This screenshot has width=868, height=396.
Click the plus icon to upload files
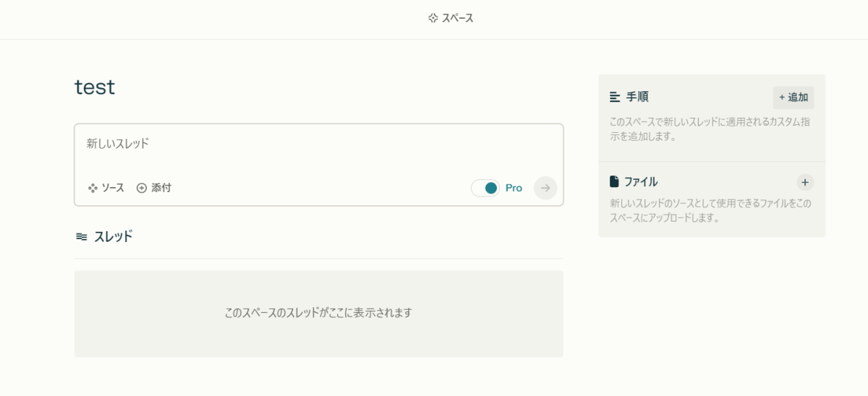[x=805, y=182]
